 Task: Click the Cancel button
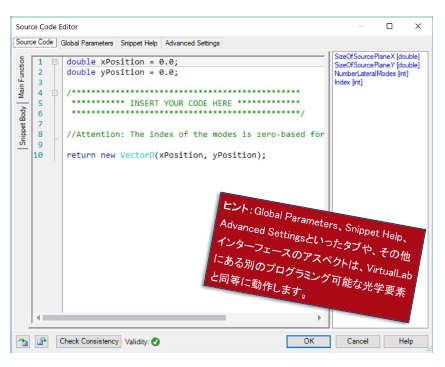click(x=357, y=341)
